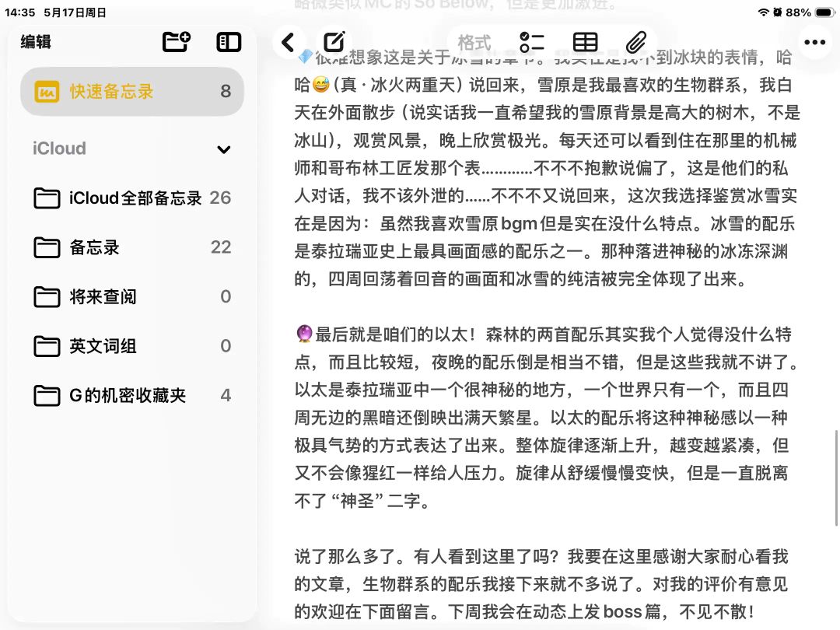This screenshot has height=630, width=840.
Task: Click the count 26 beside iCloud全部备忘录
Action: 220,198
